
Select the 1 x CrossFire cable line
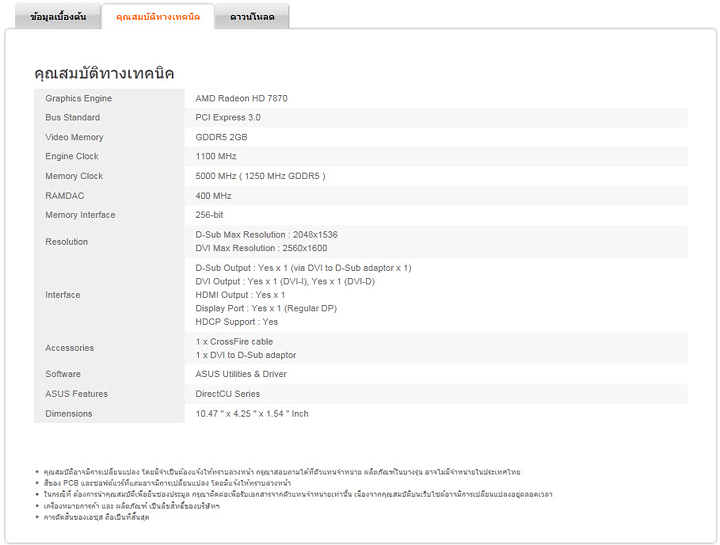coord(234,342)
